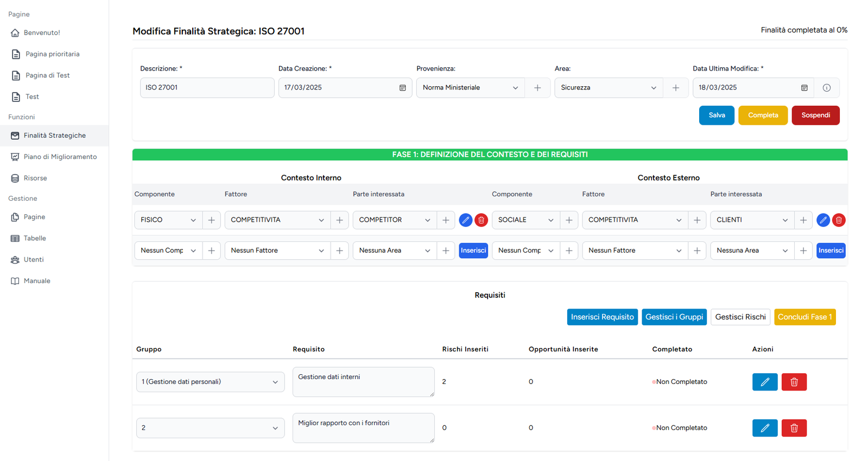Click plus icon next to Area dropdown
This screenshot has height=461, width=868.
click(x=676, y=88)
